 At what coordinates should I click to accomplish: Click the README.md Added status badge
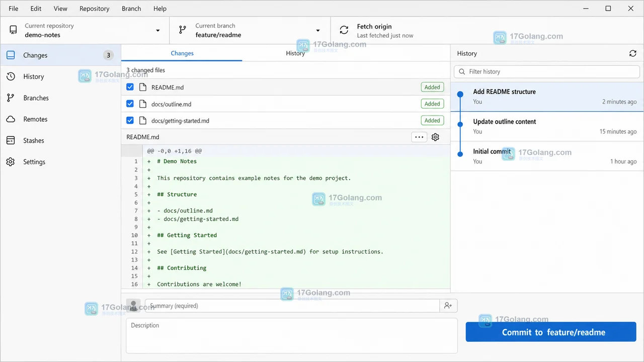click(x=432, y=87)
